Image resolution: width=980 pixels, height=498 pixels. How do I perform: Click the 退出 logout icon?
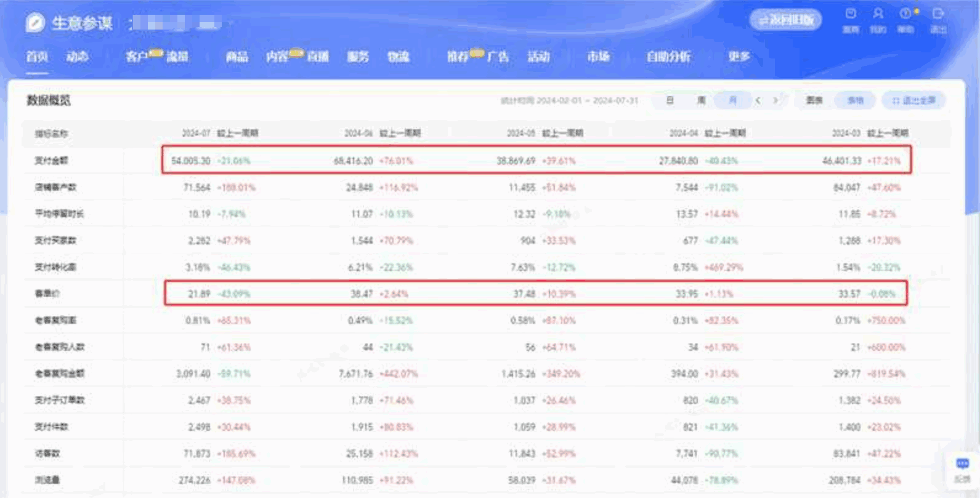[x=938, y=14]
